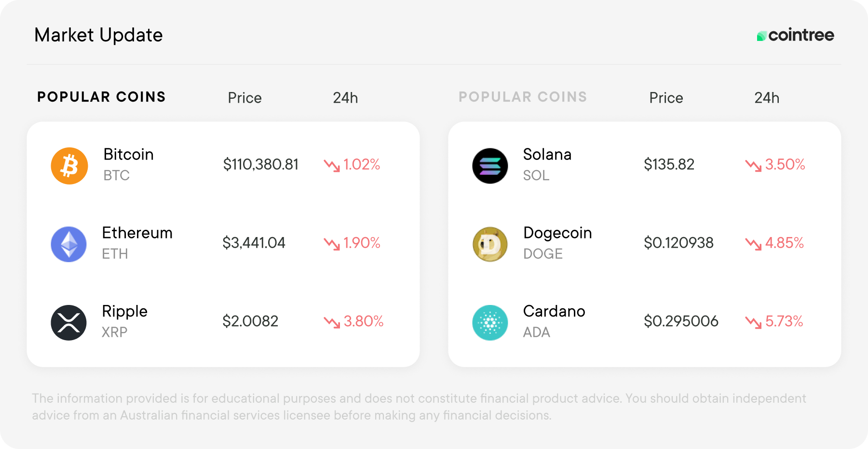
Task: Open the Ethereum coin name link
Action: coord(137,233)
